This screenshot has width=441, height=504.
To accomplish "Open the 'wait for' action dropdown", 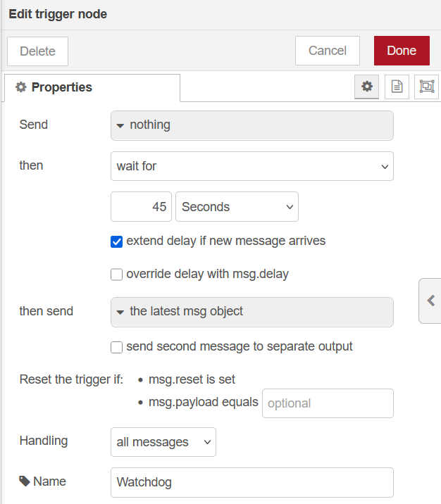I will 251,167.
